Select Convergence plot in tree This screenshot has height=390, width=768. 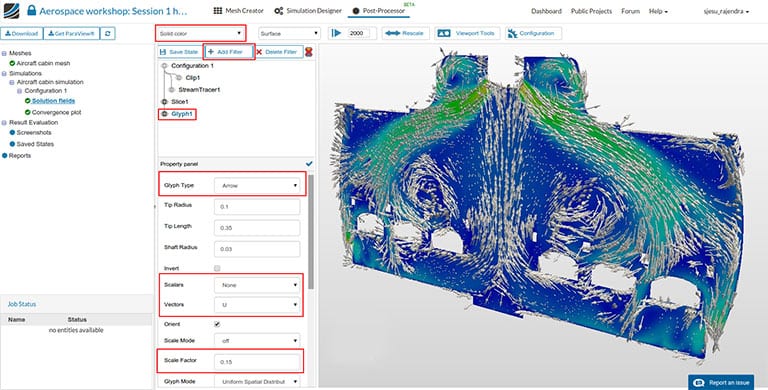pyautogui.click(x=56, y=112)
